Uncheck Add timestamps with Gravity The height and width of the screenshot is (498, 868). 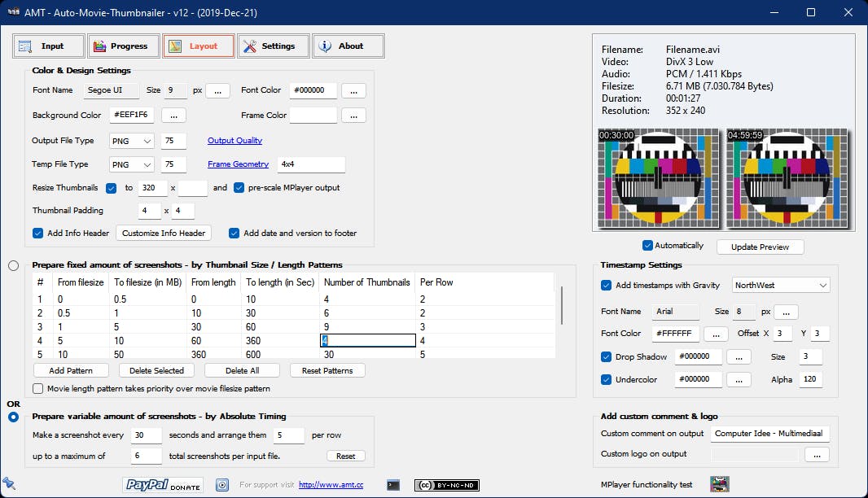[x=606, y=286]
